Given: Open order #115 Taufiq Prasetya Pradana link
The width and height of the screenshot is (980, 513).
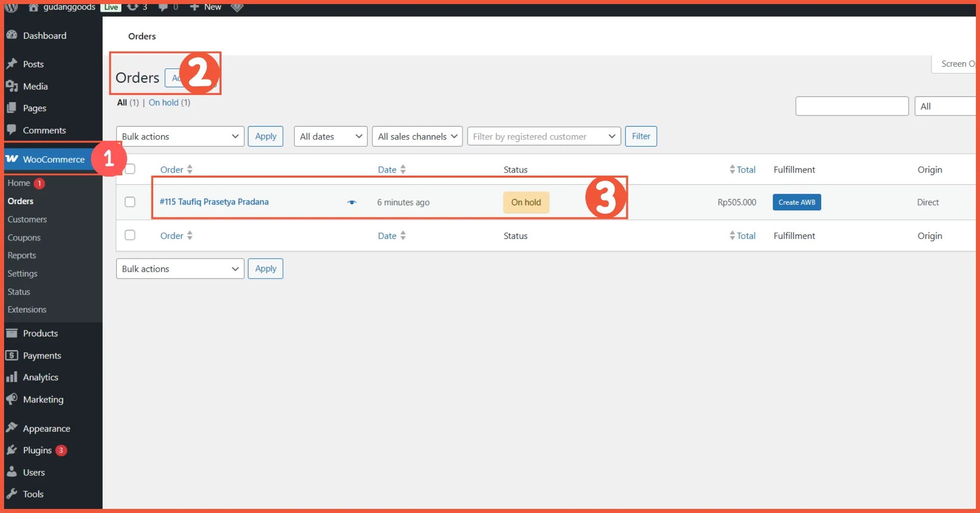Looking at the screenshot, I should coord(214,202).
